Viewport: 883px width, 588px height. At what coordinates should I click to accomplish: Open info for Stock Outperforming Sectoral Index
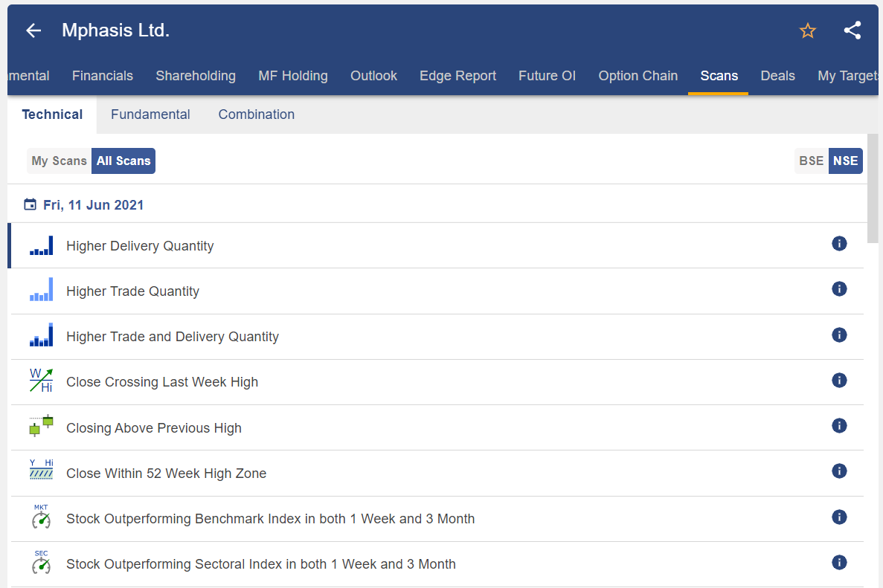[839, 563]
